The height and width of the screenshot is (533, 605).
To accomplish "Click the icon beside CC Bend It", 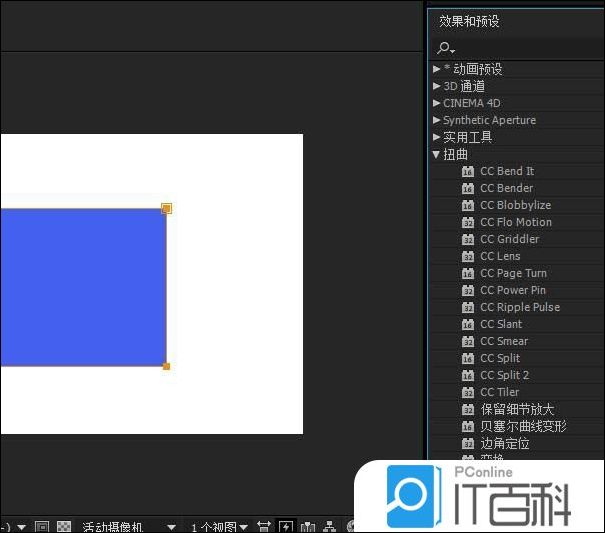I will tap(467, 171).
